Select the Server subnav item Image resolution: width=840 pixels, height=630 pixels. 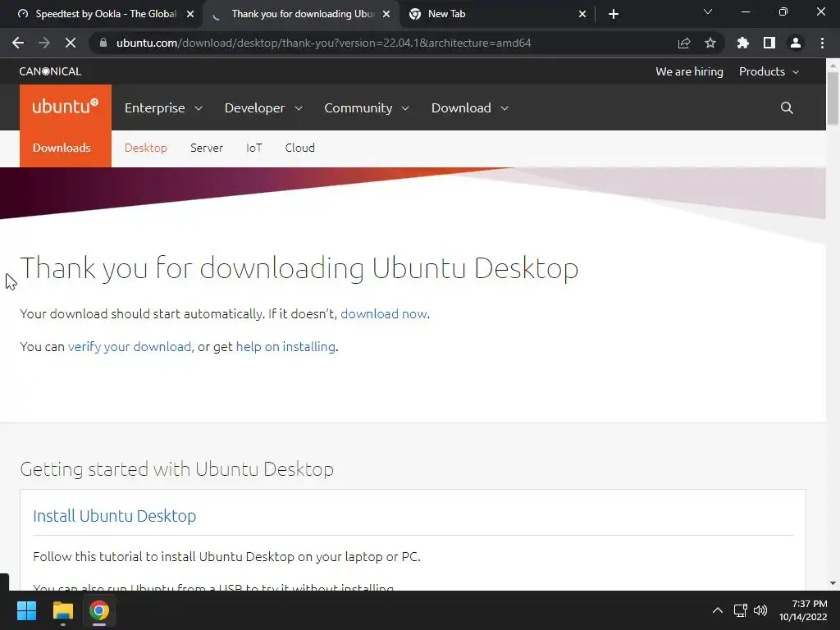[x=206, y=148]
